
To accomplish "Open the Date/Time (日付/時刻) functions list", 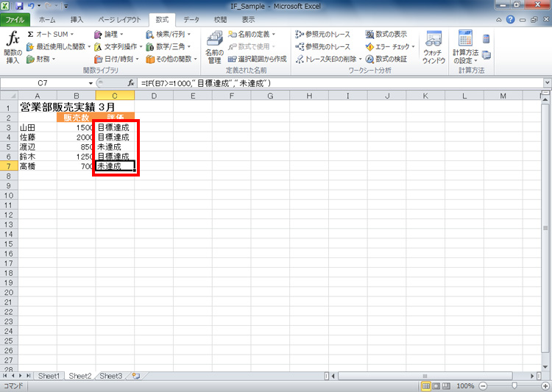I will coord(116,59).
